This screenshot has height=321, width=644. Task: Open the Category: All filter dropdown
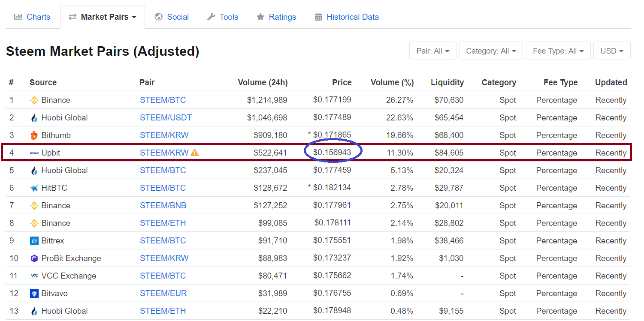click(x=491, y=51)
